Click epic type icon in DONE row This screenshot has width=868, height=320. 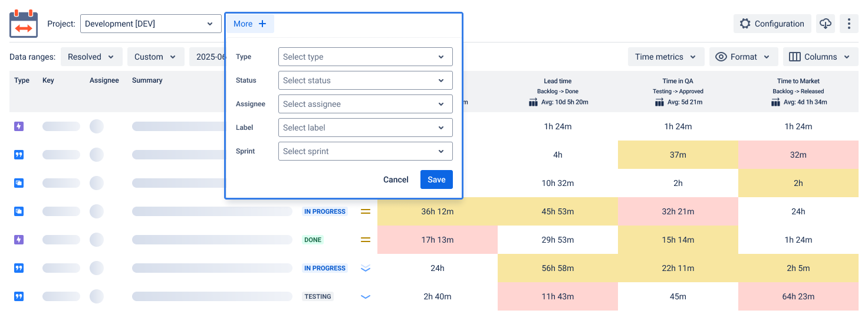19,240
